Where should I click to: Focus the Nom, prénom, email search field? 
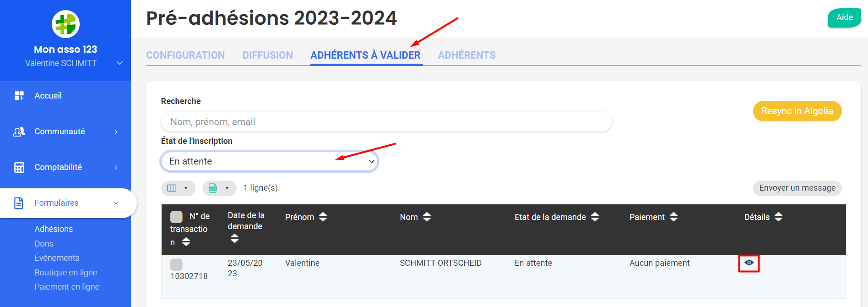386,122
